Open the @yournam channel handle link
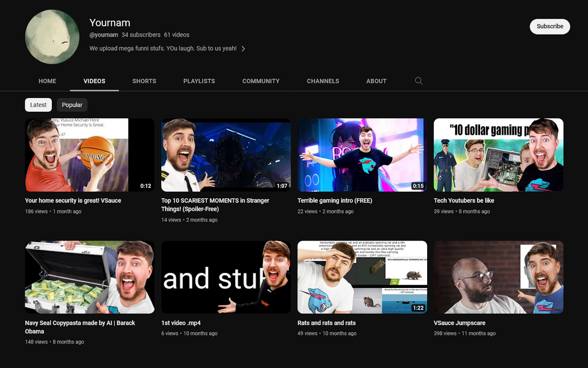Viewport: 588px width, 368px height. [x=104, y=34]
